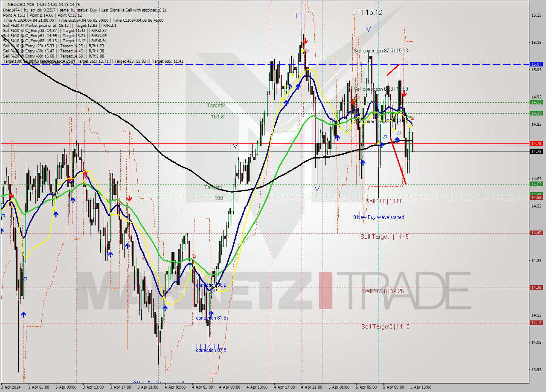546x392 pixels.
Task: Select the 'Sell 100 | 14.58' label
Action: coord(384,201)
